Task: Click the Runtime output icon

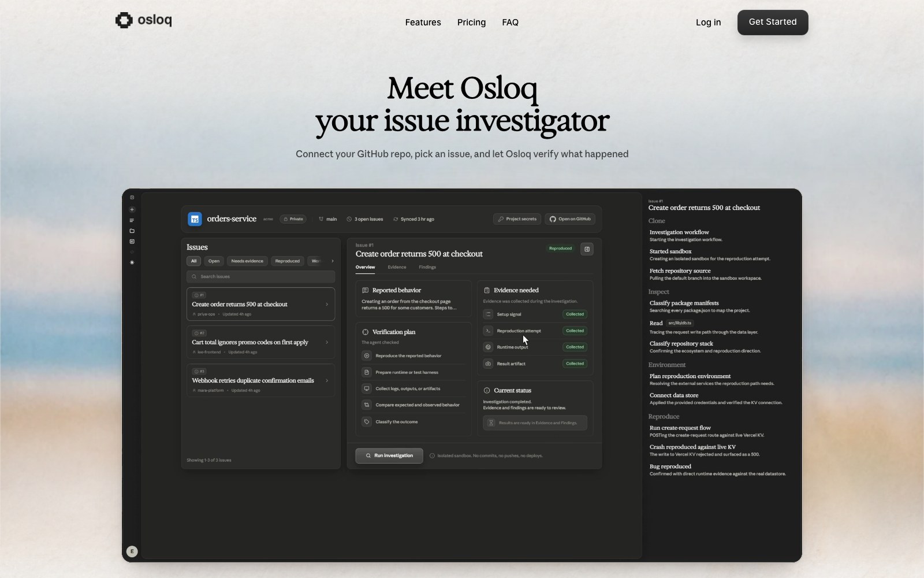Action: pos(488,347)
